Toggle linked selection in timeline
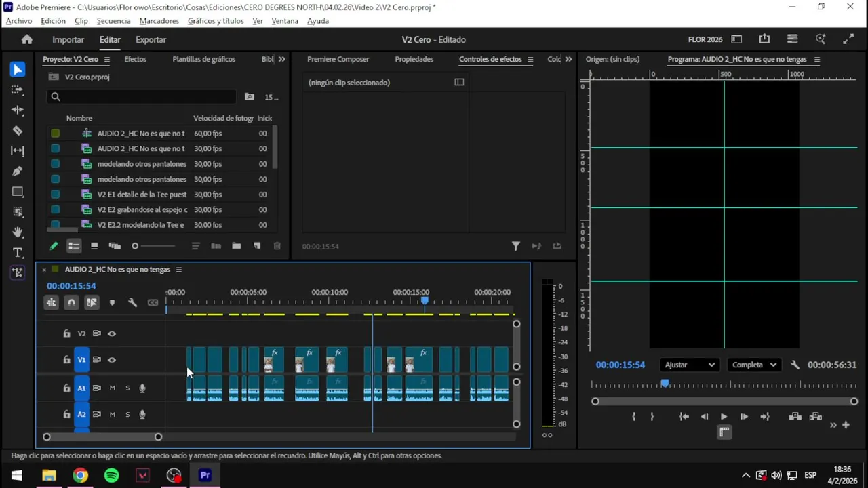Screen dimensions: 868x488 [92, 302]
